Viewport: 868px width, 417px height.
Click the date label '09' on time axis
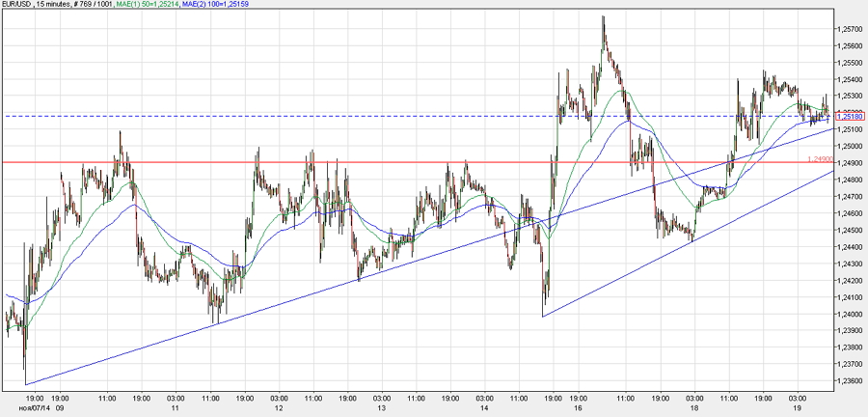pyautogui.click(x=60, y=407)
